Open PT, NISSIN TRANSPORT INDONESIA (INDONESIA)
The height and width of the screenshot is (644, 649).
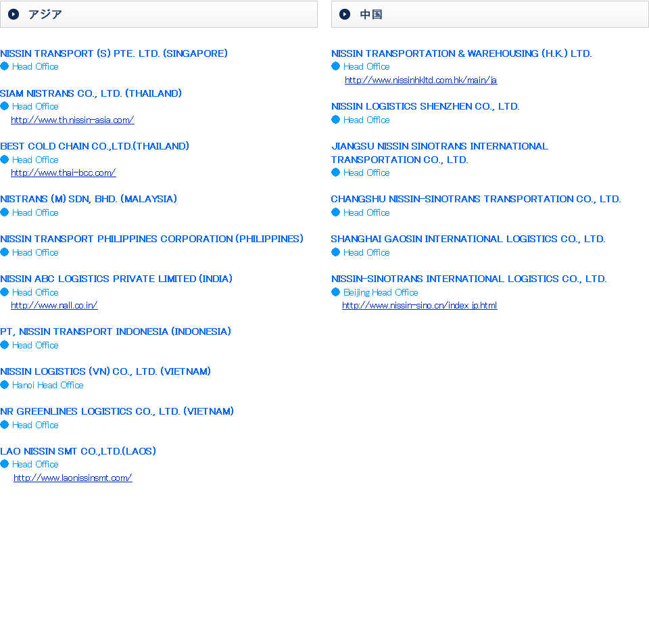[116, 331]
